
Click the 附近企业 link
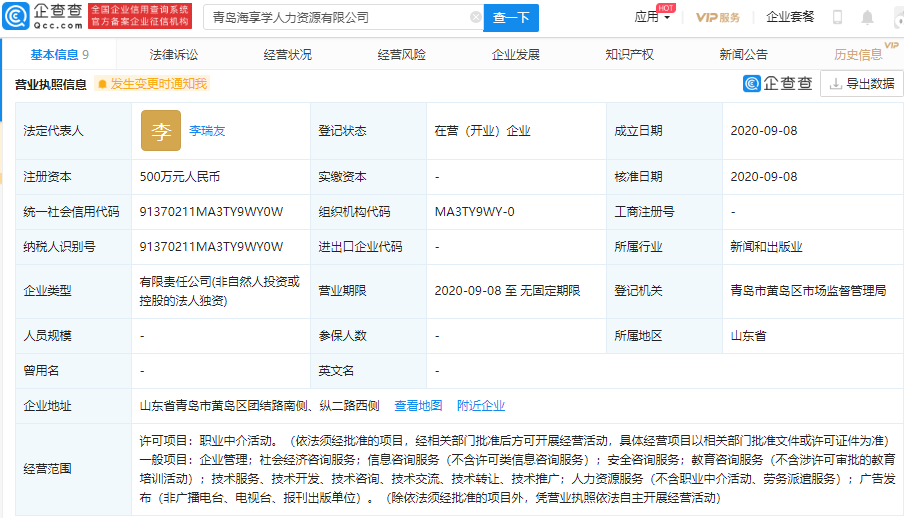pos(481,406)
